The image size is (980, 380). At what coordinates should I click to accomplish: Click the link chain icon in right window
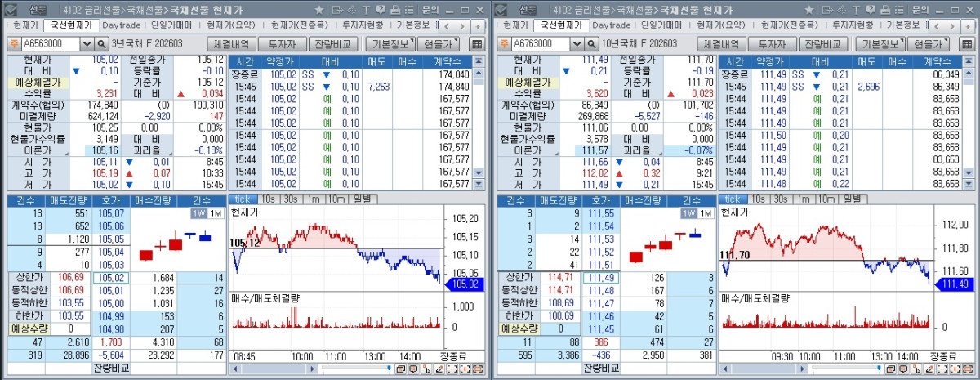842,9
